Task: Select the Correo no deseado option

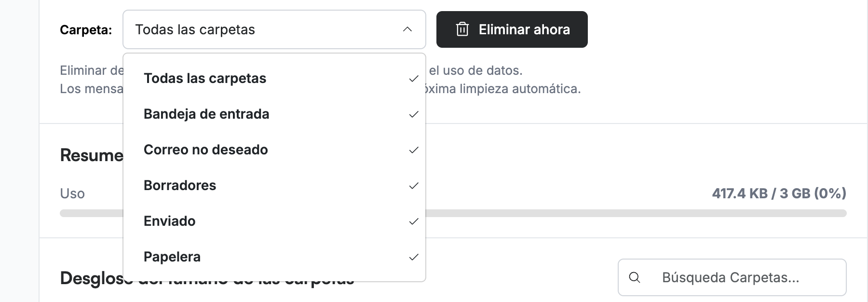Action: [x=274, y=150]
